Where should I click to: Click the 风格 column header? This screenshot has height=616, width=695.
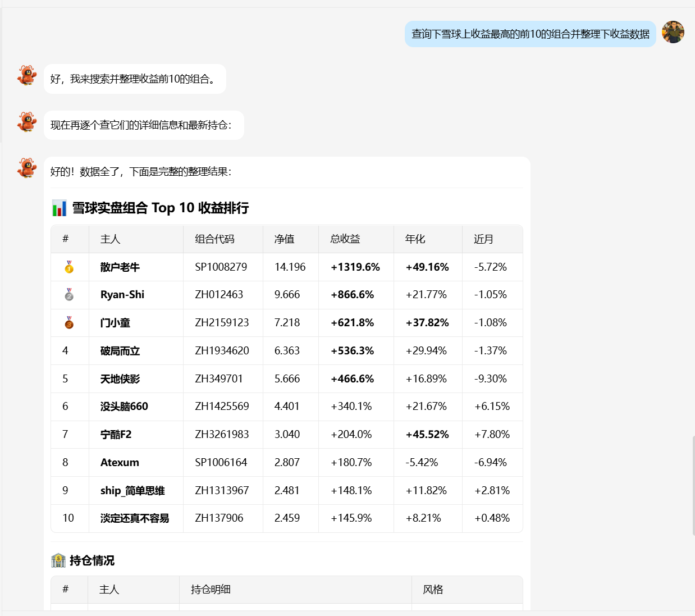pyautogui.click(x=433, y=590)
